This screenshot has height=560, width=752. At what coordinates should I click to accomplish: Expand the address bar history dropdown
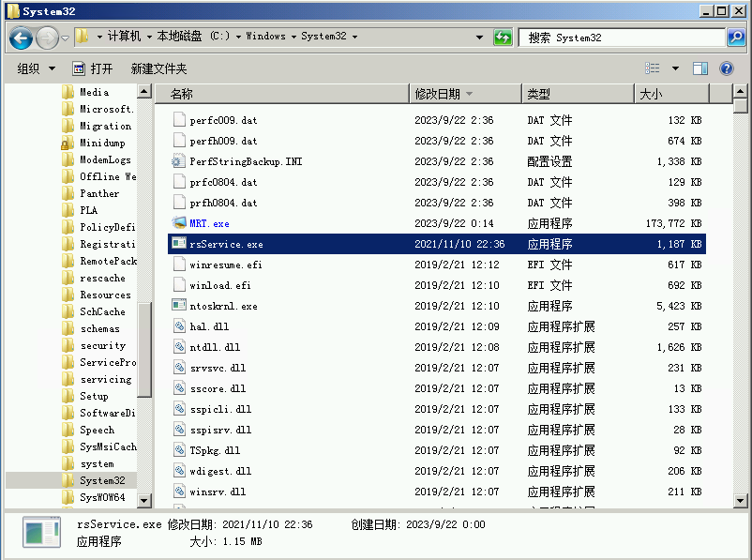pos(480,38)
